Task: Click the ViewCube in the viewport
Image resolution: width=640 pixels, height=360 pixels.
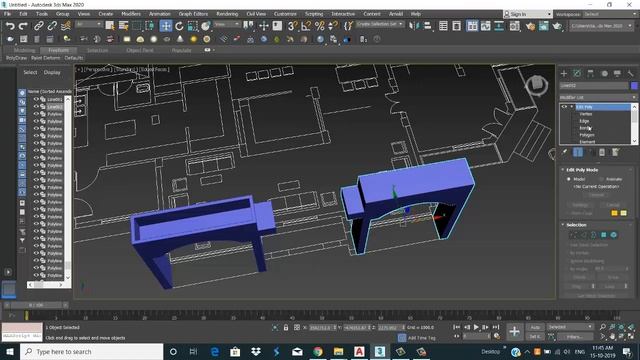Action: pos(536,85)
